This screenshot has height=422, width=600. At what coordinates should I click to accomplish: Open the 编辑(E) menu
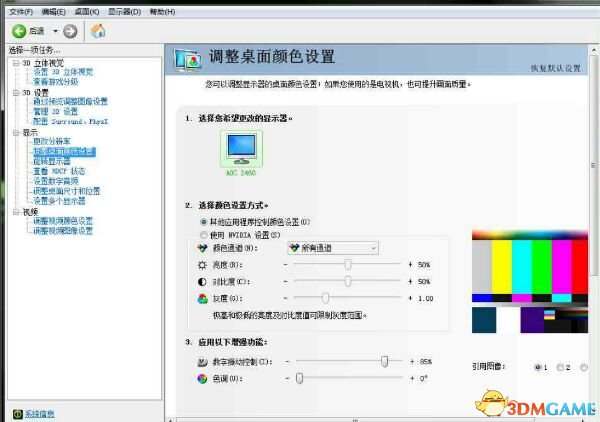[54, 12]
